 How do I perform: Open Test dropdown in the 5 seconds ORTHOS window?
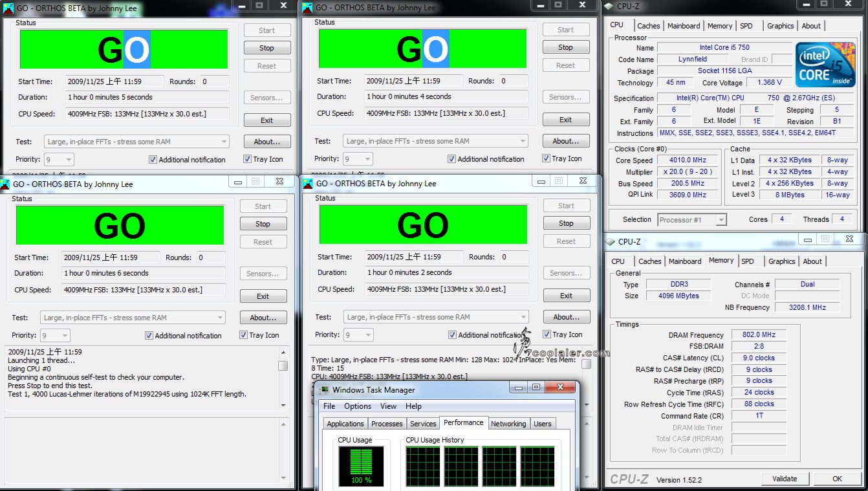point(136,142)
